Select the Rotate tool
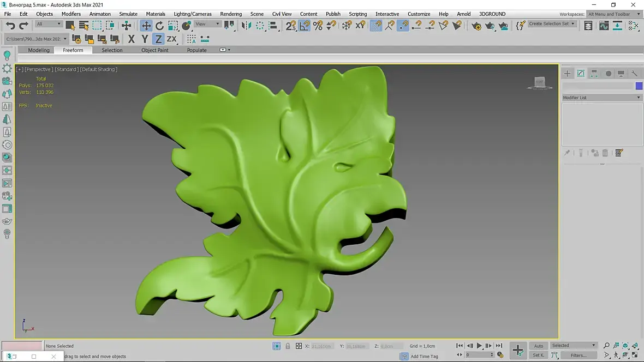Image resolution: width=644 pixels, height=362 pixels. click(x=159, y=26)
